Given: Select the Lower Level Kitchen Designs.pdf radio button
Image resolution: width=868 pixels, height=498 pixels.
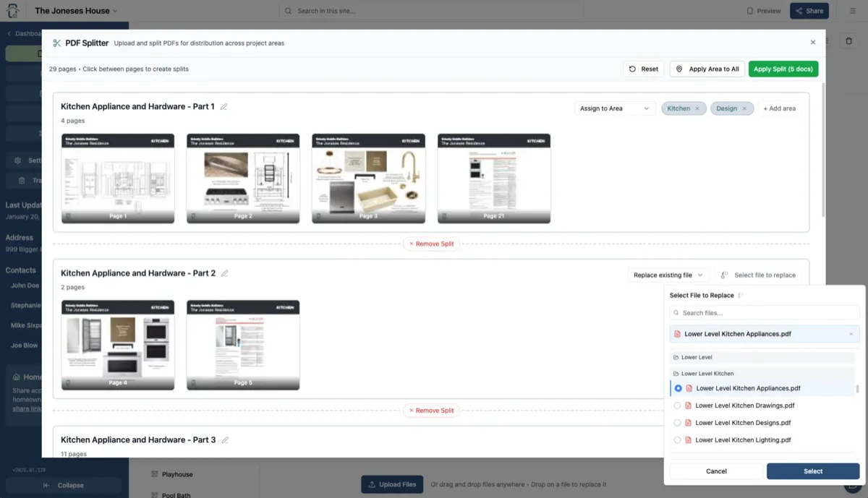Looking at the screenshot, I should click(x=678, y=422).
